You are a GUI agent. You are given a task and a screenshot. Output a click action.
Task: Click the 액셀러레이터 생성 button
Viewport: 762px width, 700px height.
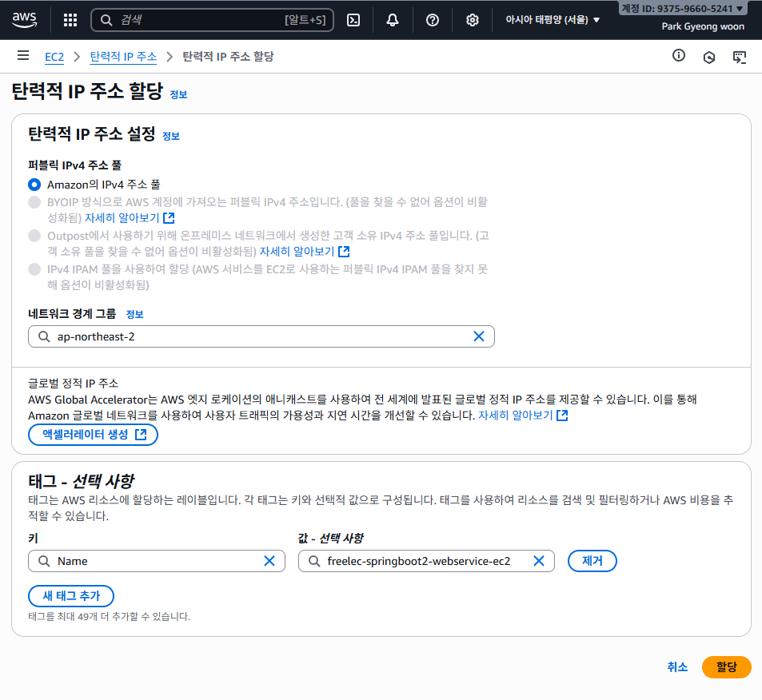point(94,434)
